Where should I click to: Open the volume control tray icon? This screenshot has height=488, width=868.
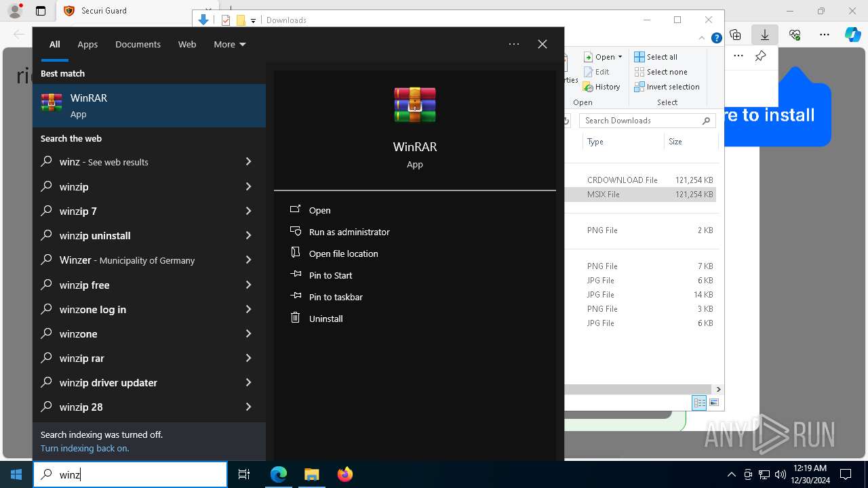point(781,474)
